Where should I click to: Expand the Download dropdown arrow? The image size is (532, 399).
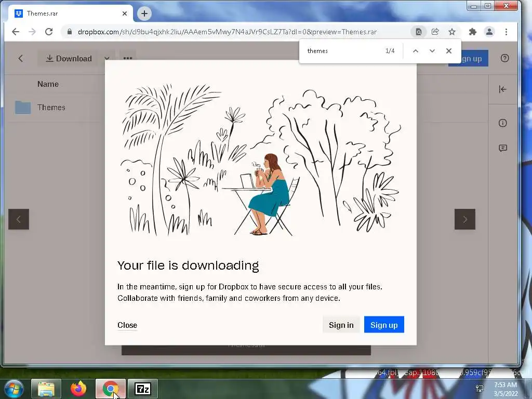point(107,58)
